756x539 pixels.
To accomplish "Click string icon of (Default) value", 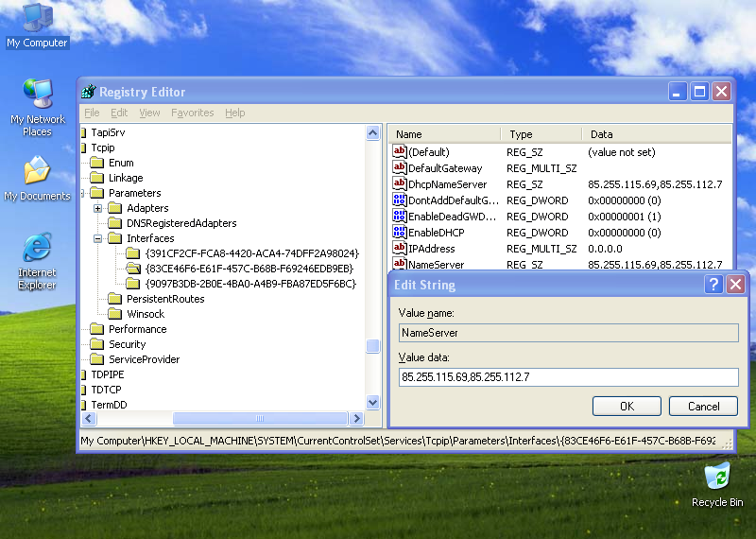I will point(399,151).
